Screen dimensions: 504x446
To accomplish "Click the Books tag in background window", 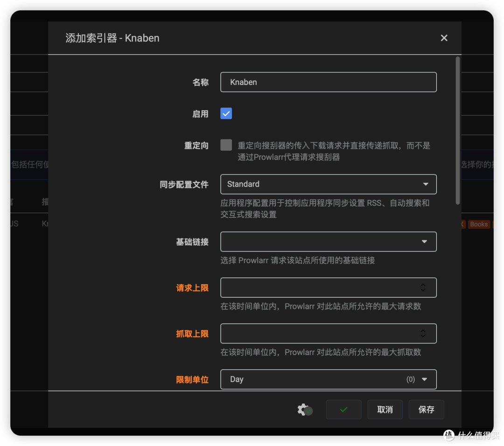I will tap(479, 224).
